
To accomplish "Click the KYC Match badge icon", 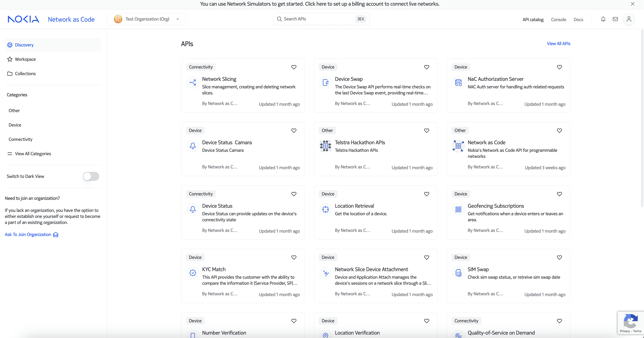I will pos(193,273).
